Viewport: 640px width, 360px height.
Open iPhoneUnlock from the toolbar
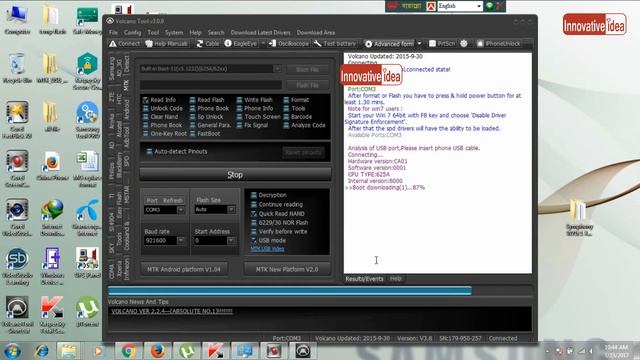(498, 44)
